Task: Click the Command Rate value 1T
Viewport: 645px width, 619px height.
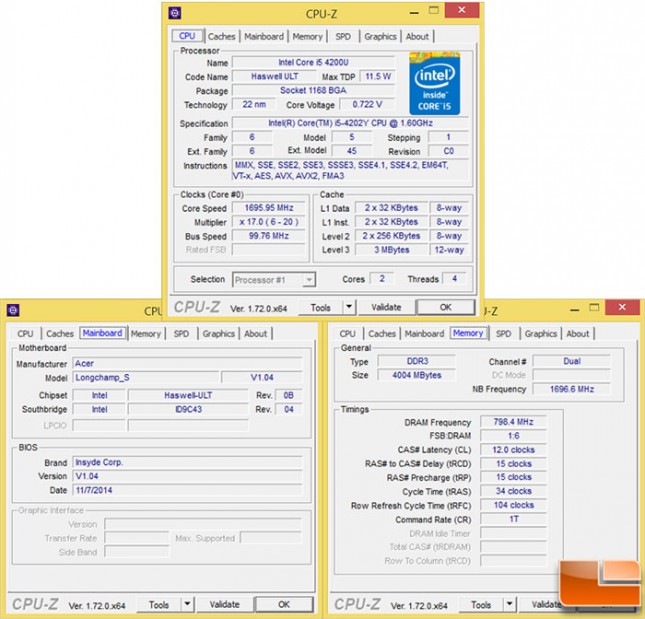Action: point(513,519)
